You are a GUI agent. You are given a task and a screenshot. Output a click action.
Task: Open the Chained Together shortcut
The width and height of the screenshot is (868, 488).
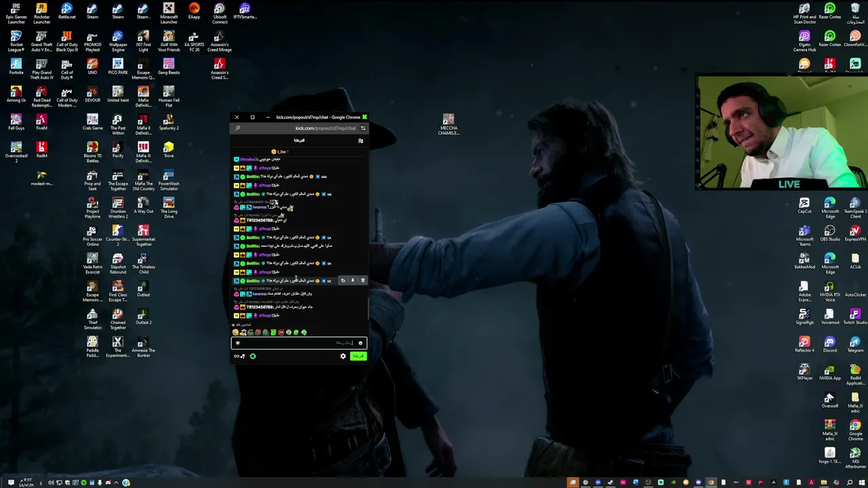tap(118, 319)
